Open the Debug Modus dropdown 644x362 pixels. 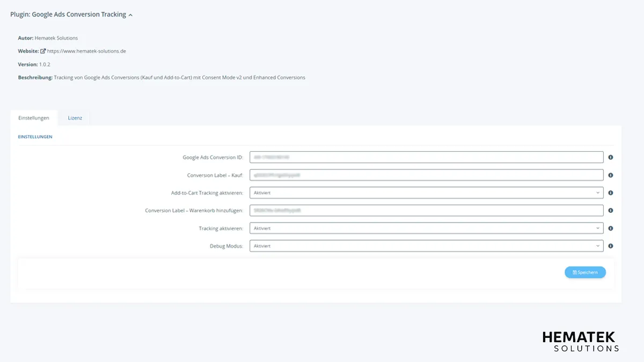[427, 246]
